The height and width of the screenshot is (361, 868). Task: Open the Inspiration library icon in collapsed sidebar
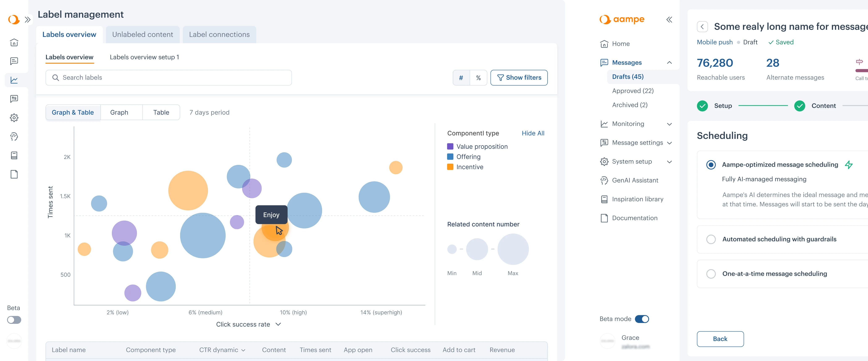pos(14,155)
